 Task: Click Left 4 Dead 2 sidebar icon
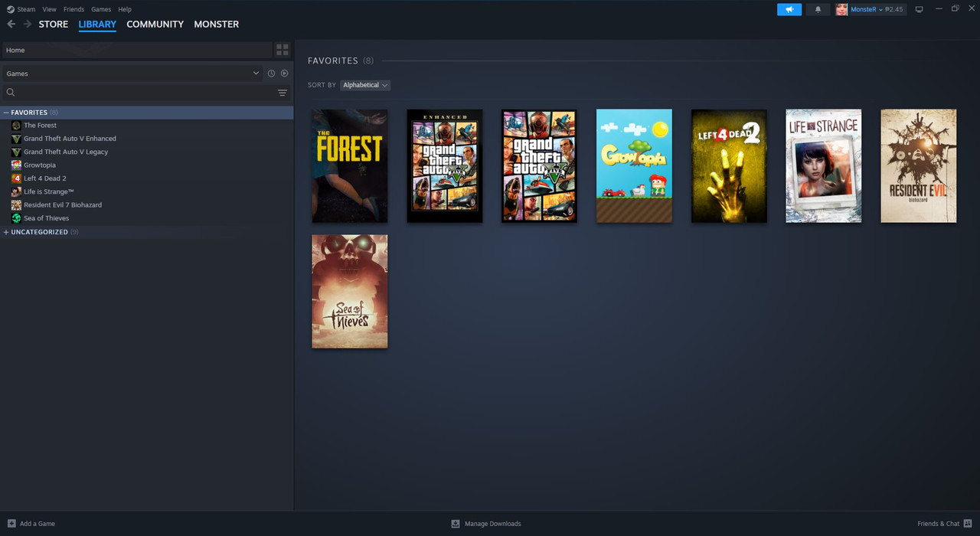pyautogui.click(x=16, y=178)
